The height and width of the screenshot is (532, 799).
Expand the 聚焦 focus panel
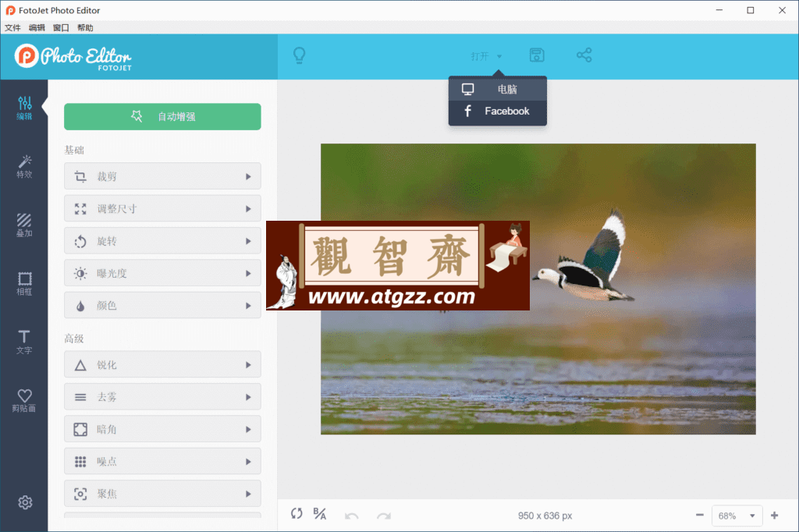(162, 494)
